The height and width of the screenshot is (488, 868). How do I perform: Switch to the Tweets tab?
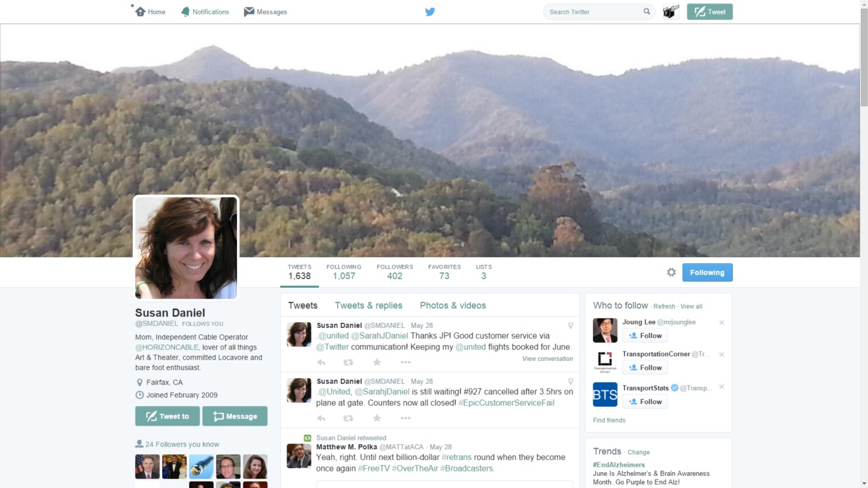[x=302, y=306]
